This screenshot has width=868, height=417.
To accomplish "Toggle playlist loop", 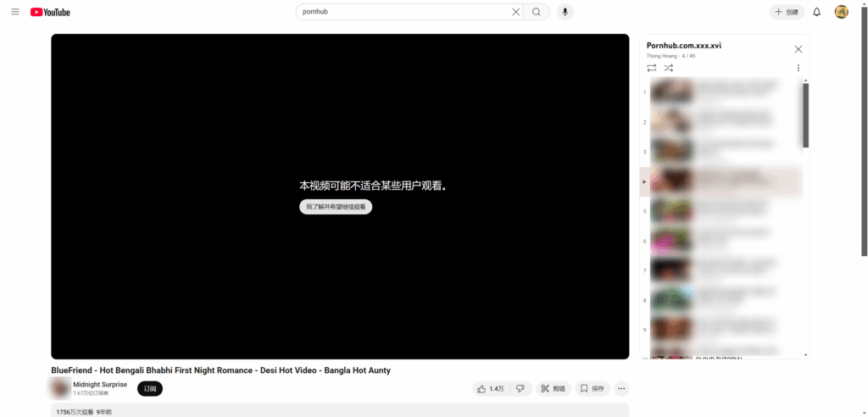I will (x=652, y=68).
